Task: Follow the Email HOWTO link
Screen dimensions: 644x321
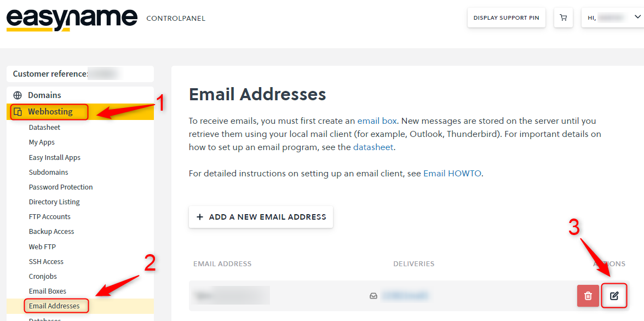Action: coord(452,174)
